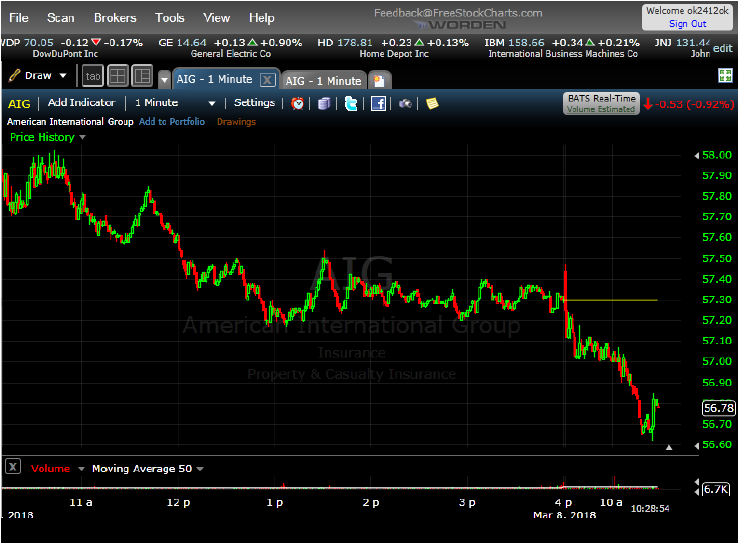Select the four-pane grid layout icon
The width and height of the screenshot is (738, 544).
pyautogui.click(x=118, y=76)
